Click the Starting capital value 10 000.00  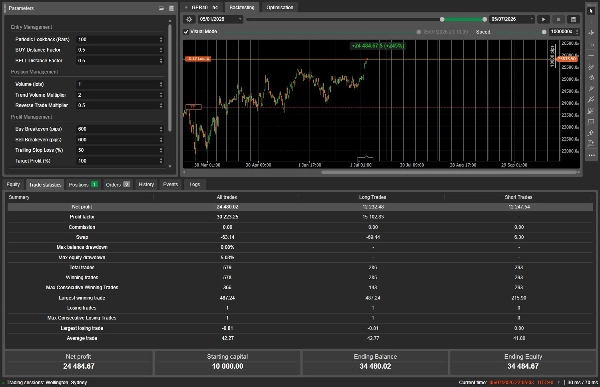[x=228, y=367]
